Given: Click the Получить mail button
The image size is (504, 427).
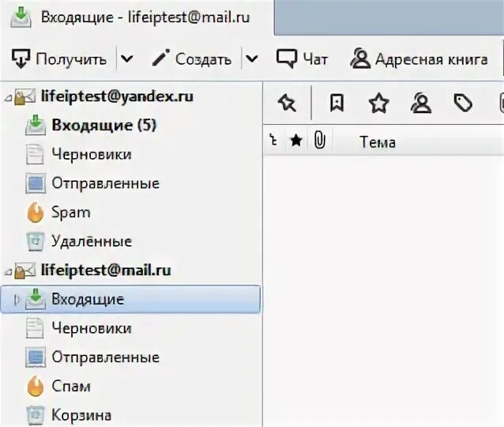Looking at the screenshot, I should click(x=60, y=59).
